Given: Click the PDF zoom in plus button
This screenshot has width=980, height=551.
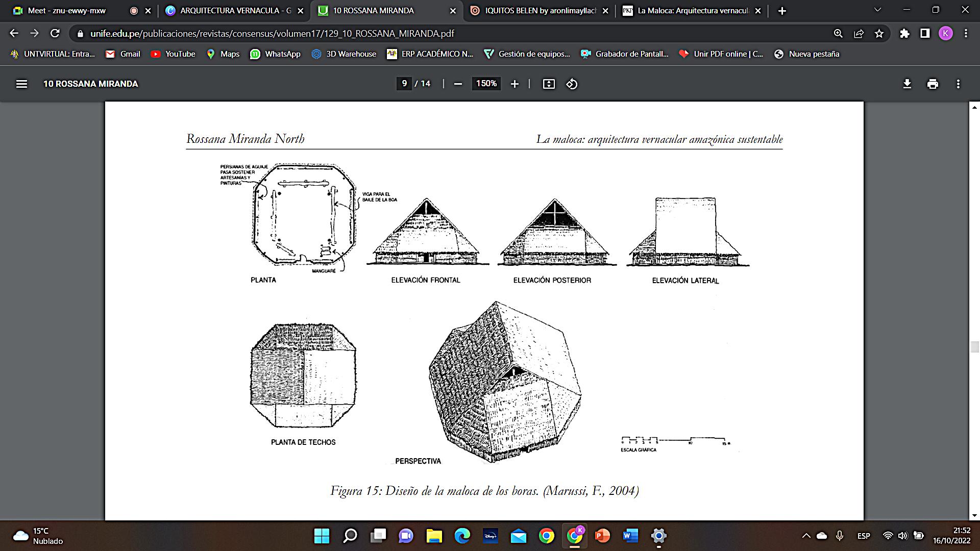Looking at the screenshot, I should tap(514, 84).
